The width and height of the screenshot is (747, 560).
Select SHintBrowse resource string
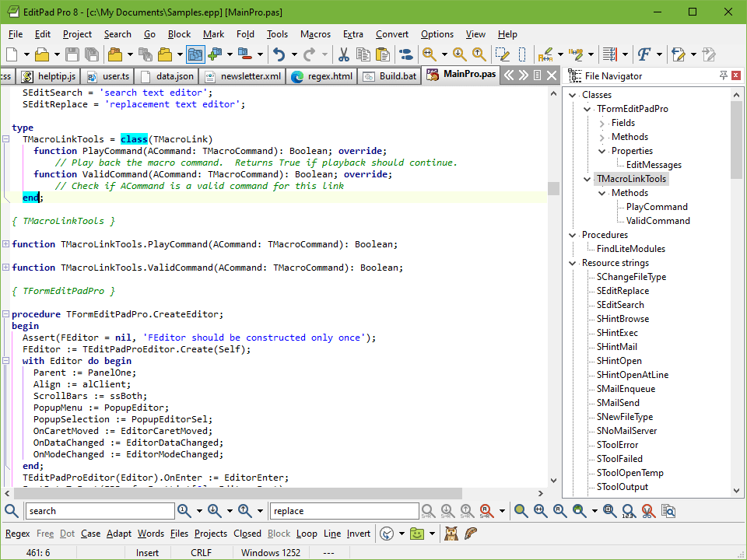pos(622,319)
